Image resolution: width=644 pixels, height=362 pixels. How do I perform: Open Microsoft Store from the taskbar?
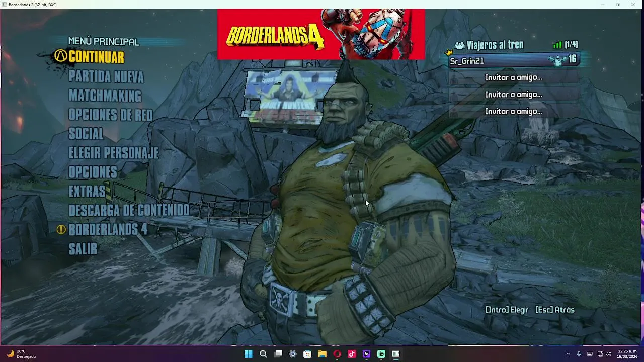[x=307, y=354]
